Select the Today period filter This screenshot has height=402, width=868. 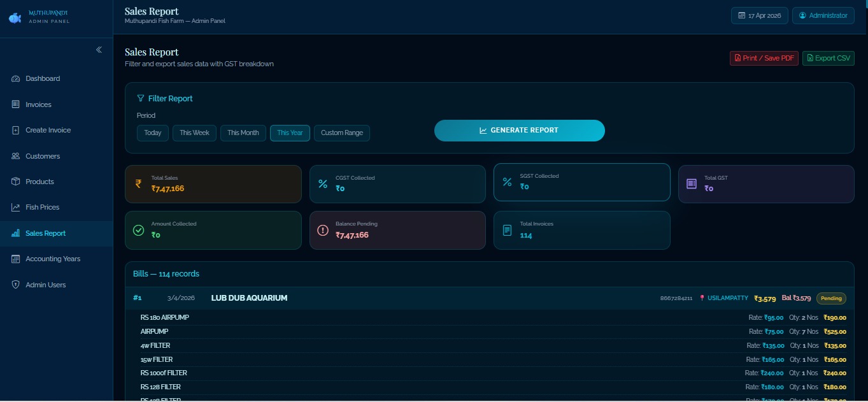pos(152,133)
